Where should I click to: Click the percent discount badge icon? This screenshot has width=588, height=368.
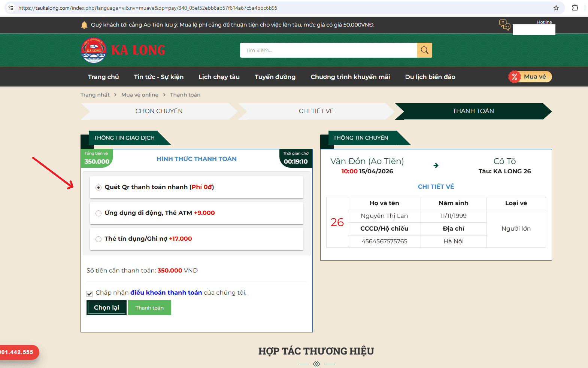click(x=515, y=77)
